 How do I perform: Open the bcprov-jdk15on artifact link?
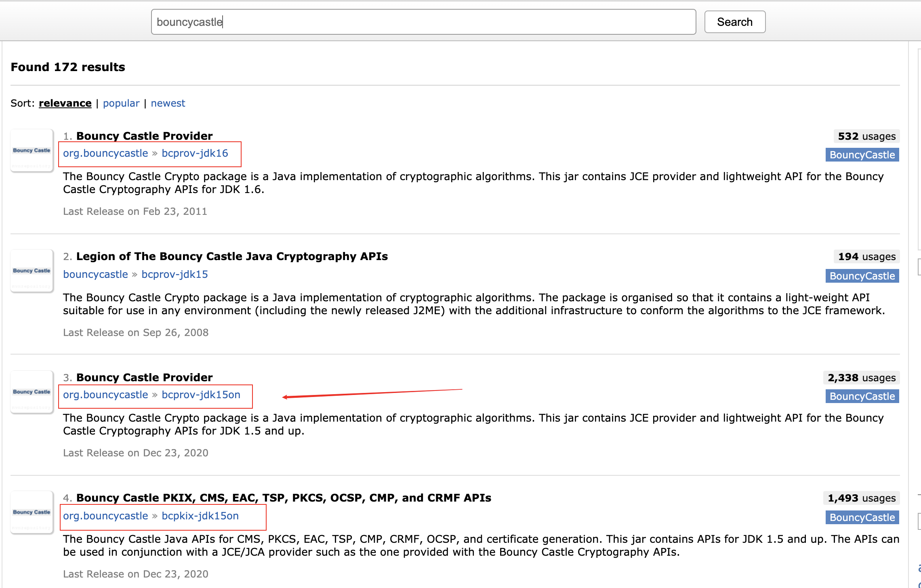[201, 395]
